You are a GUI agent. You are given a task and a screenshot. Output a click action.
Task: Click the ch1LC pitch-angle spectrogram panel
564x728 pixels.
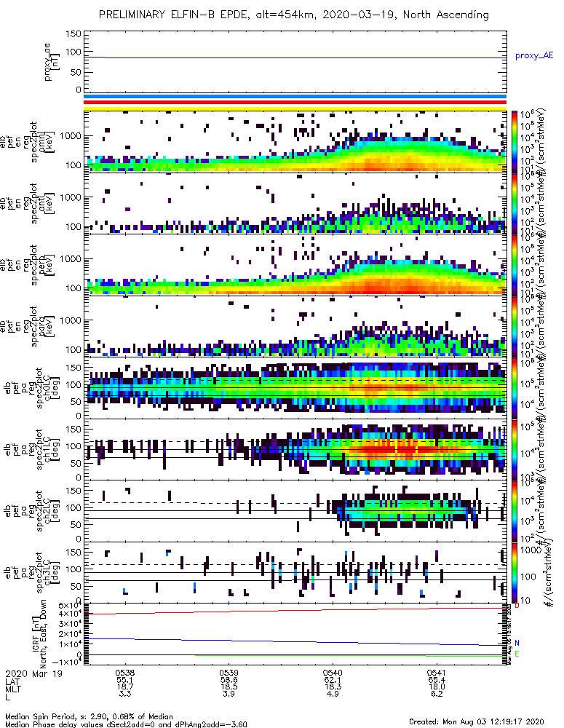click(x=295, y=449)
